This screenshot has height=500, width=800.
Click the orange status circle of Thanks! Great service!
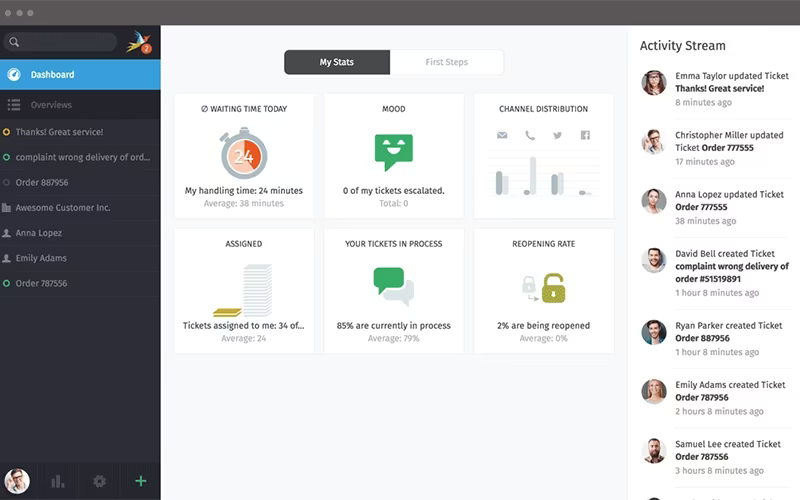coord(7,132)
